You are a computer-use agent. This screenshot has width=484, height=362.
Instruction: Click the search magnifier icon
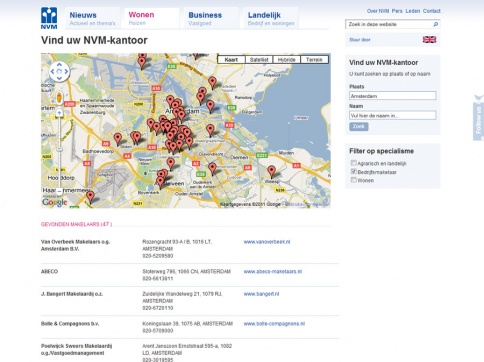tap(435, 24)
